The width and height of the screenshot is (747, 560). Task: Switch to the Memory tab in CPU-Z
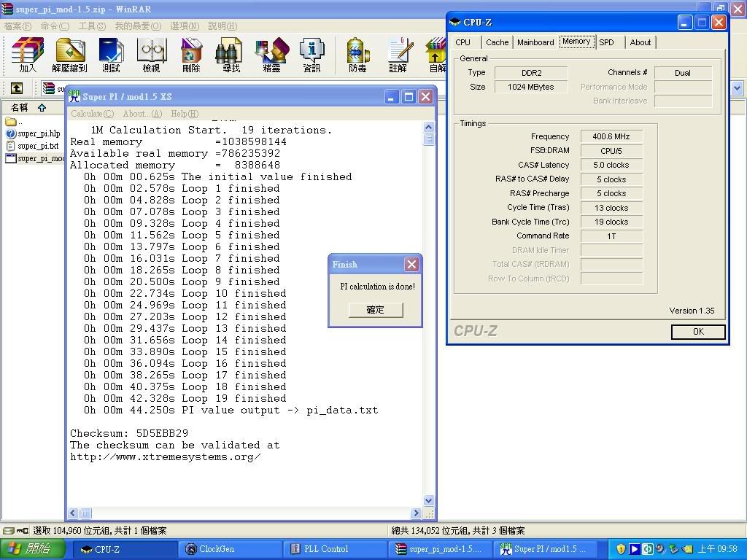click(x=576, y=42)
